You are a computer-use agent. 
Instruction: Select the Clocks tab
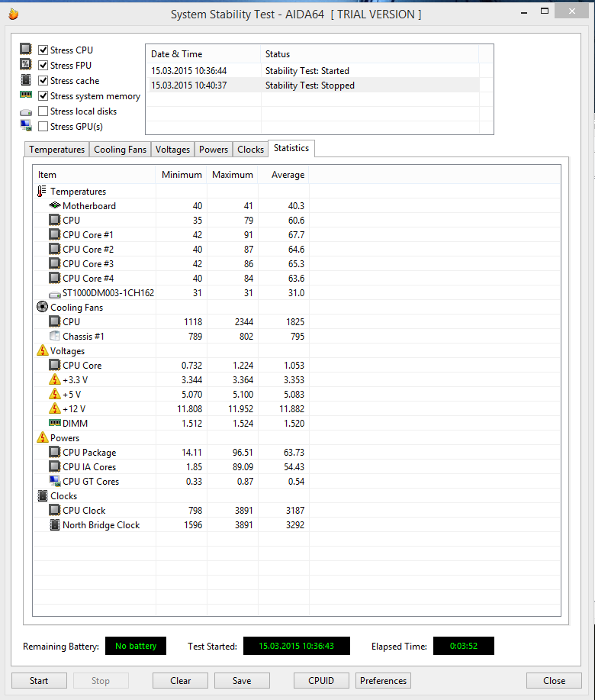(x=251, y=150)
